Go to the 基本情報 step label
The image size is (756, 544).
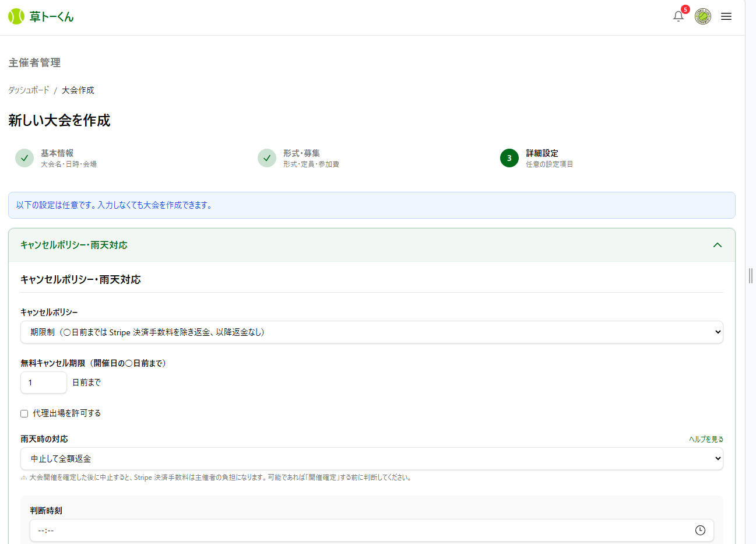pos(57,153)
